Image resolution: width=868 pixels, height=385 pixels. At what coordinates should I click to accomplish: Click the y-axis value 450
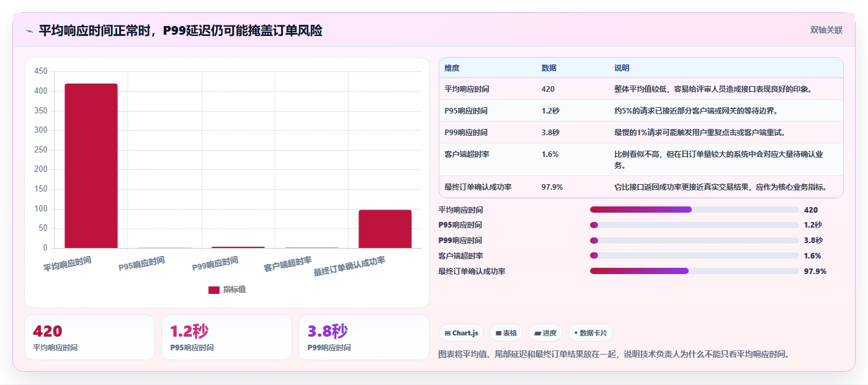[41, 71]
